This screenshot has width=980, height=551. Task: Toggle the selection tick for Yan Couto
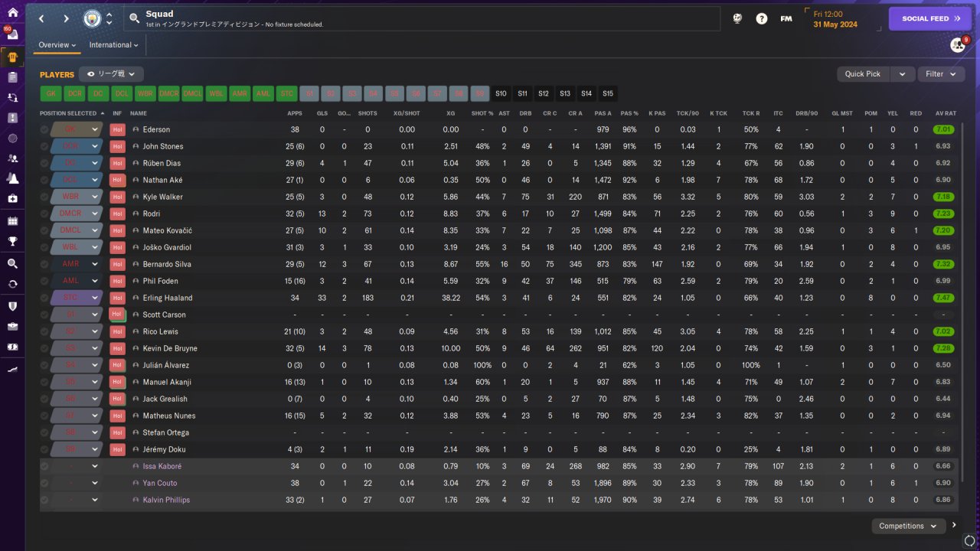tap(44, 483)
